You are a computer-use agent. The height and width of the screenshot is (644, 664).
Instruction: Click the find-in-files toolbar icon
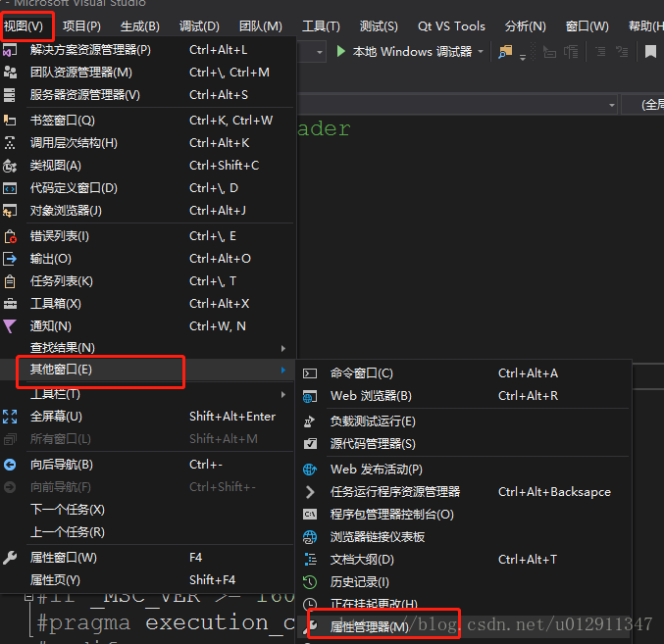point(505,52)
